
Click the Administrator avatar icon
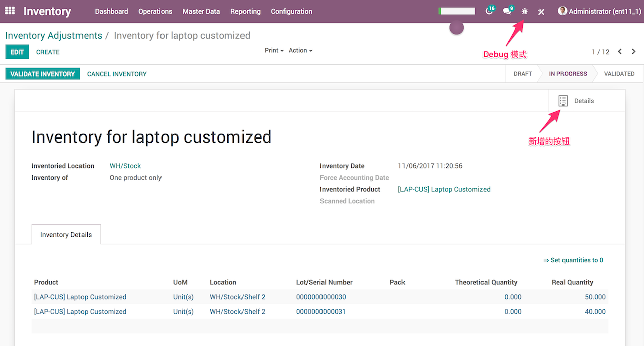[562, 11]
